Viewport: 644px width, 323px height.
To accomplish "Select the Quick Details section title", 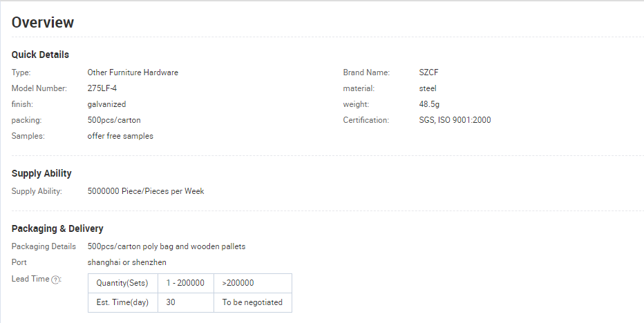I will [x=40, y=55].
